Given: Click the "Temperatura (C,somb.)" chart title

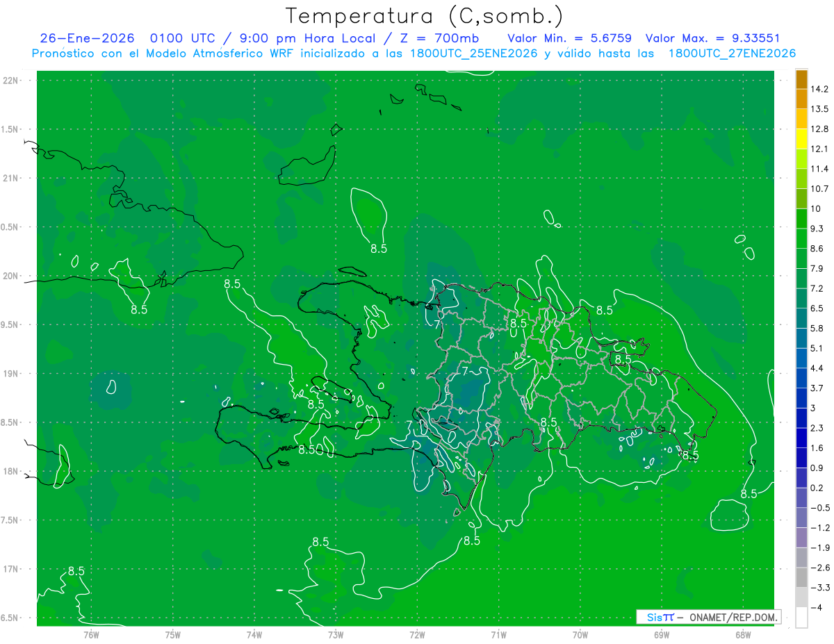Looking at the screenshot, I should pos(425,16).
